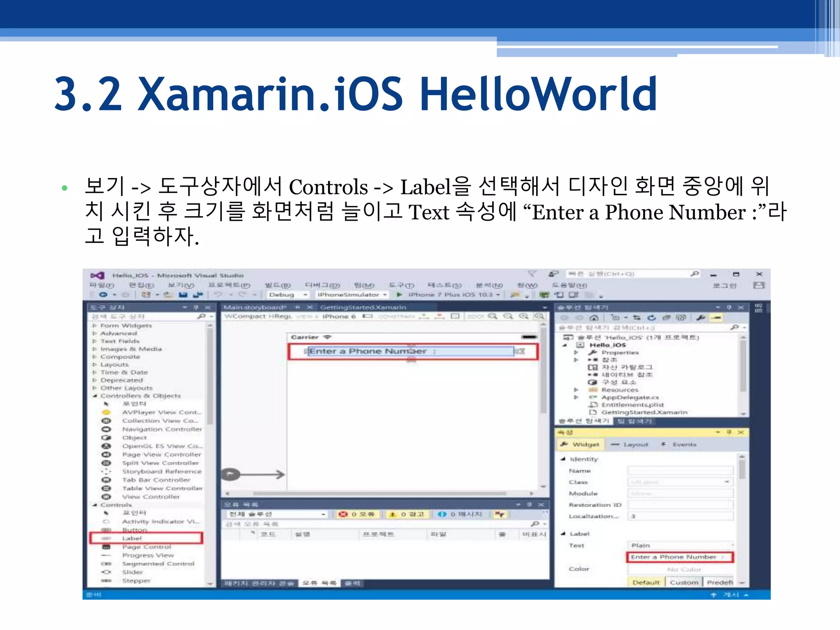Image resolution: width=840 pixels, height=630 pixels.
Task: Switch to the Layout properties tab
Action: (x=630, y=445)
